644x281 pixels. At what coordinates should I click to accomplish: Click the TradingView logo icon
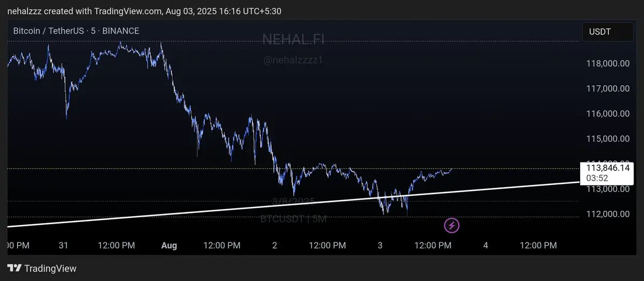click(15, 268)
